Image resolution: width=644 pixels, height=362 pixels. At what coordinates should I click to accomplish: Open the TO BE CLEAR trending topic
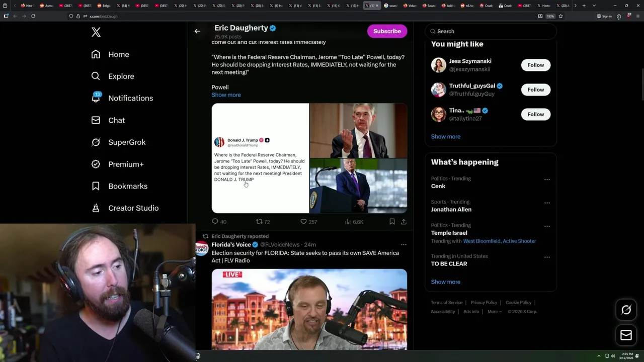click(x=449, y=264)
